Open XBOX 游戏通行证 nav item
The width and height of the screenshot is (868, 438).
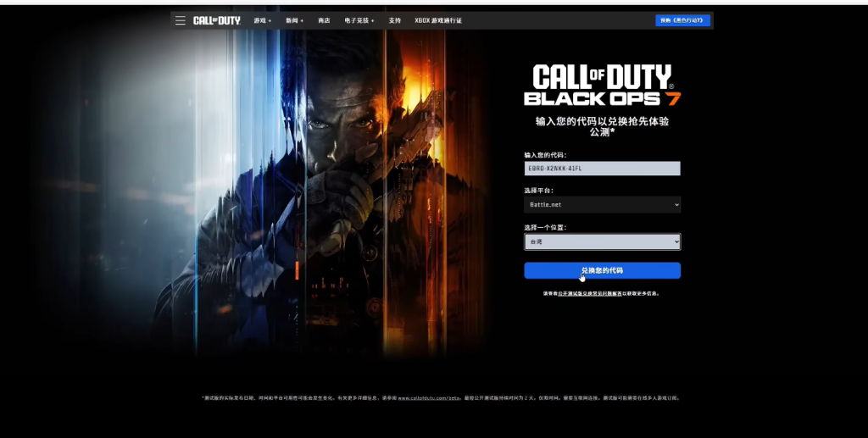tap(437, 20)
